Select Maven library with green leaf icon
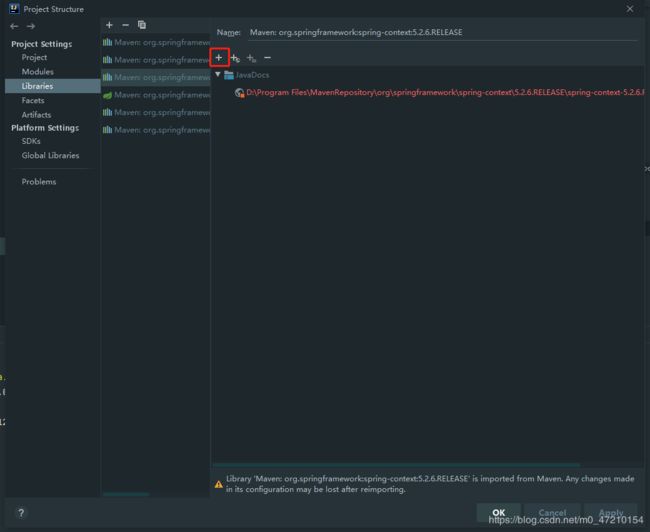The height and width of the screenshot is (532, 650). tap(156, 95)
